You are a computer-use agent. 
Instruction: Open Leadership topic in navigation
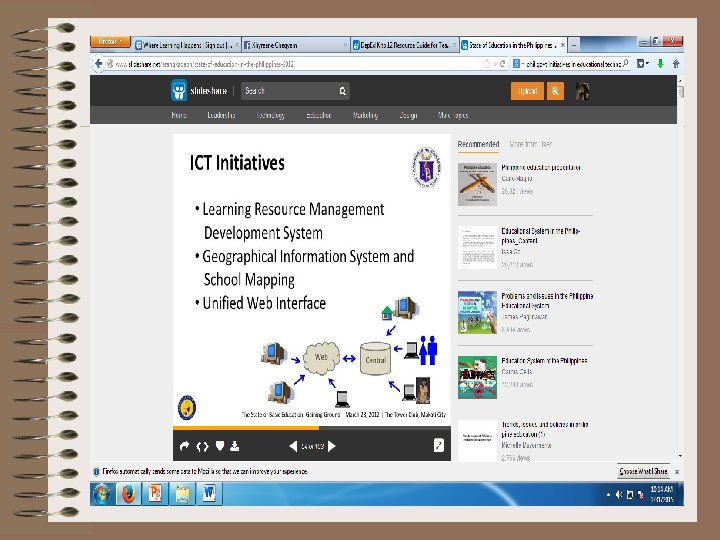(x=221, y=115)
